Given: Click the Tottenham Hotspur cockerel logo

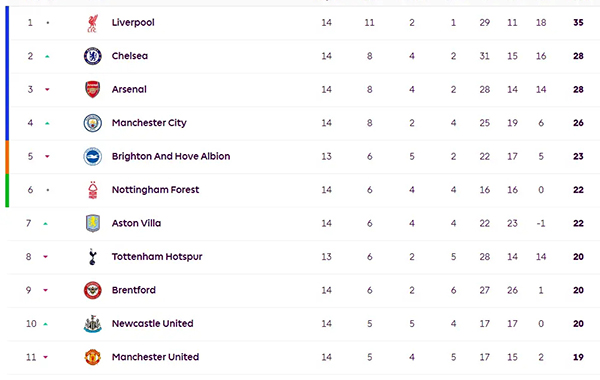Looking at the screenshot, I should (x=92, y=257).
